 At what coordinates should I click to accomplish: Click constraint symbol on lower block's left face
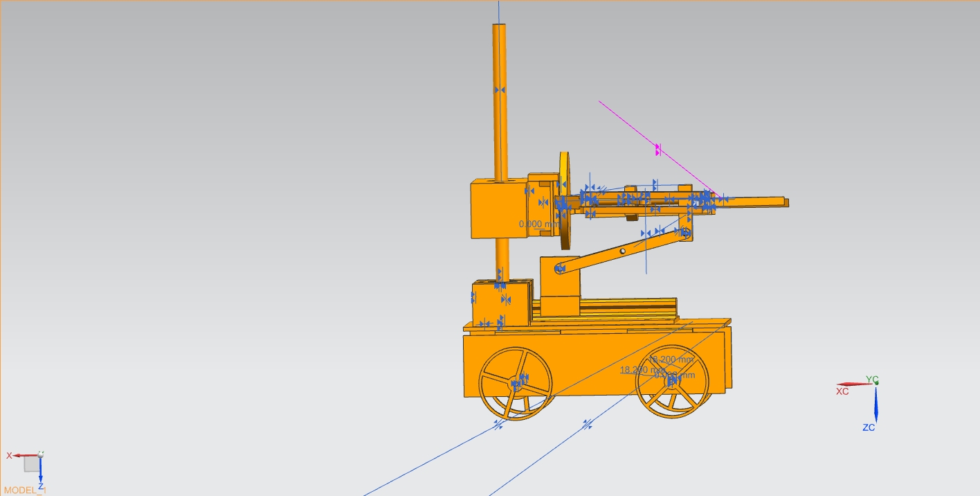tap(473, 297)
